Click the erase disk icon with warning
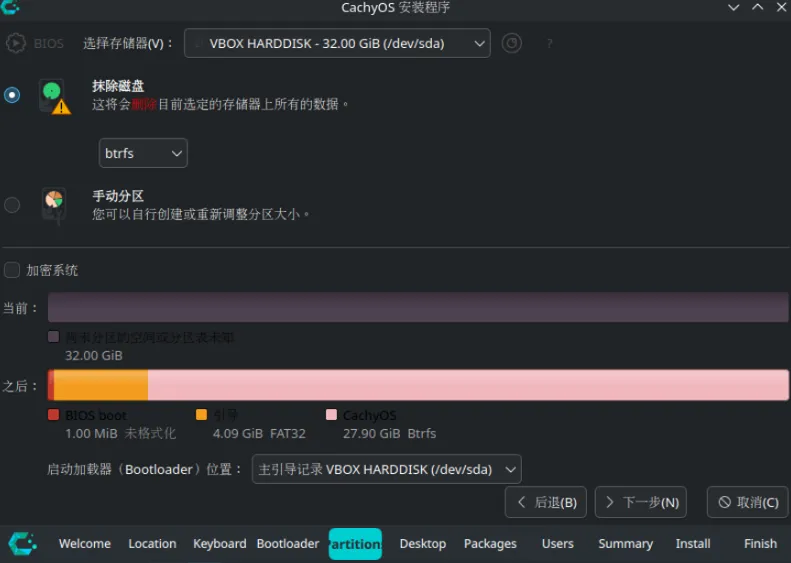This screenshot has width=791, height=563. tap(54, 96)
